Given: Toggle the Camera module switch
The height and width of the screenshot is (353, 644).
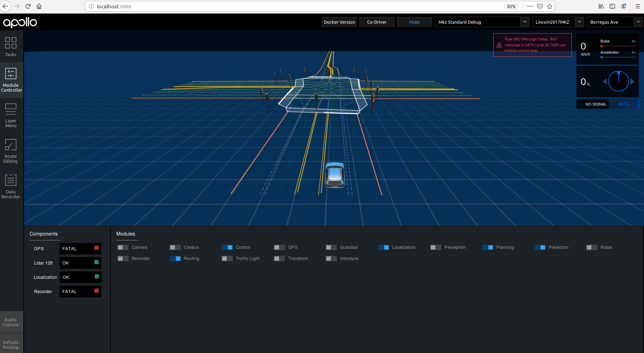Looking at the screenshot, I should tap(123, 247).
